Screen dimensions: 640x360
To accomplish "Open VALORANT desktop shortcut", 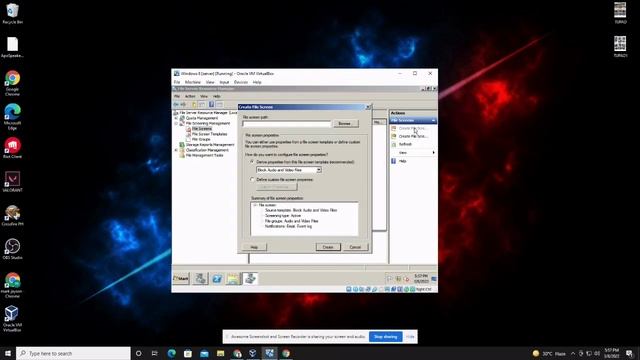I will tap(12, 182).
